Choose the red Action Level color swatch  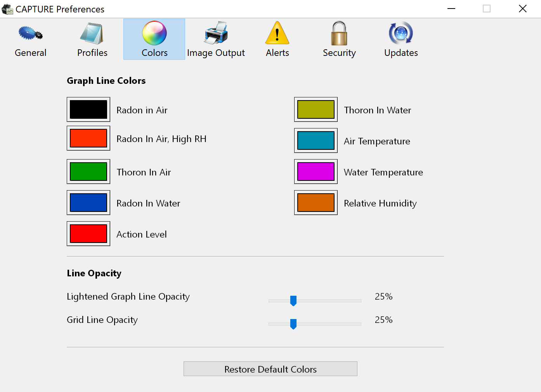click(x=88, y=234)
